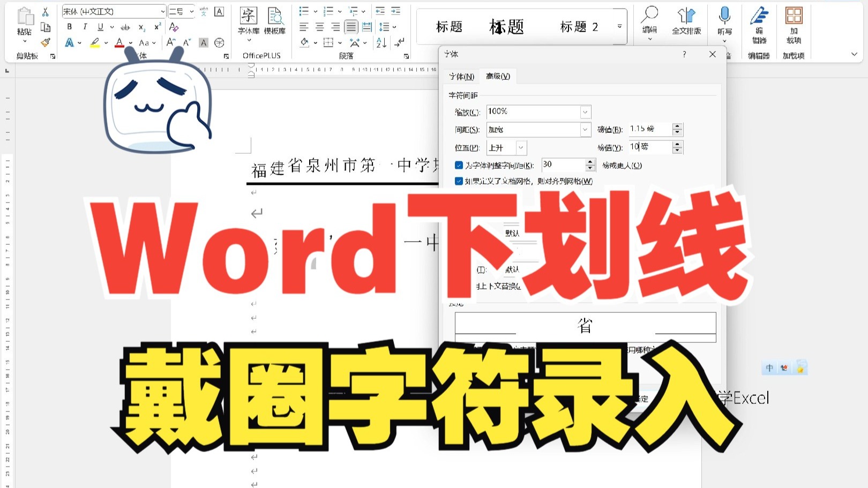Open the 缩放 100% dropdown in the dialog

[x=585, y=111]
